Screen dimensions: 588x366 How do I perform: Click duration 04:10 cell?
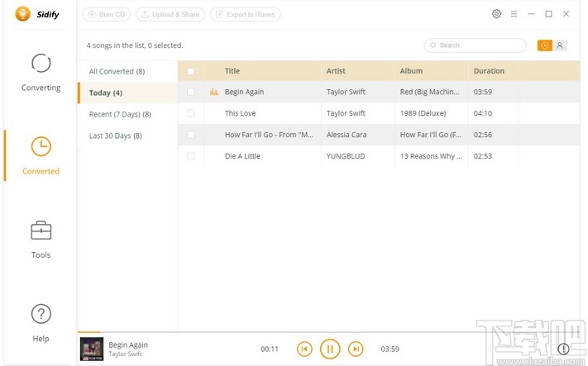(x=483, y=113)
